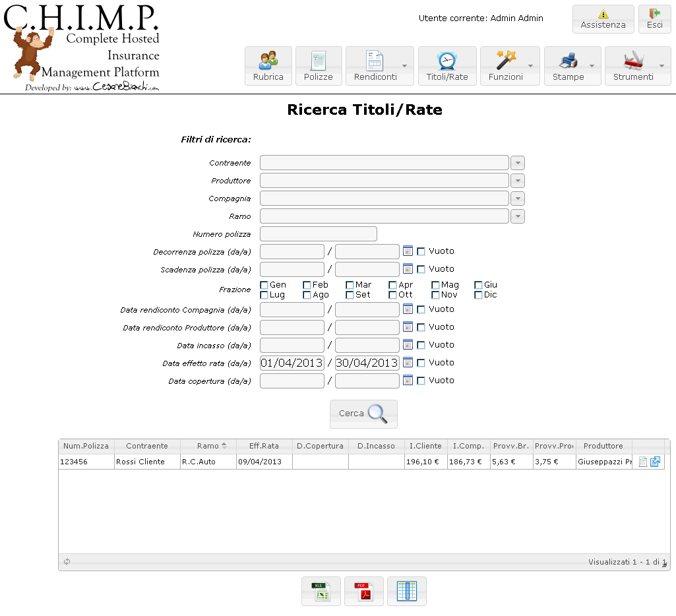Image resolution: width=676 pixels, height=616 pixels.
Task: Tick the Gen month checkbox
Action: [264, 285]
